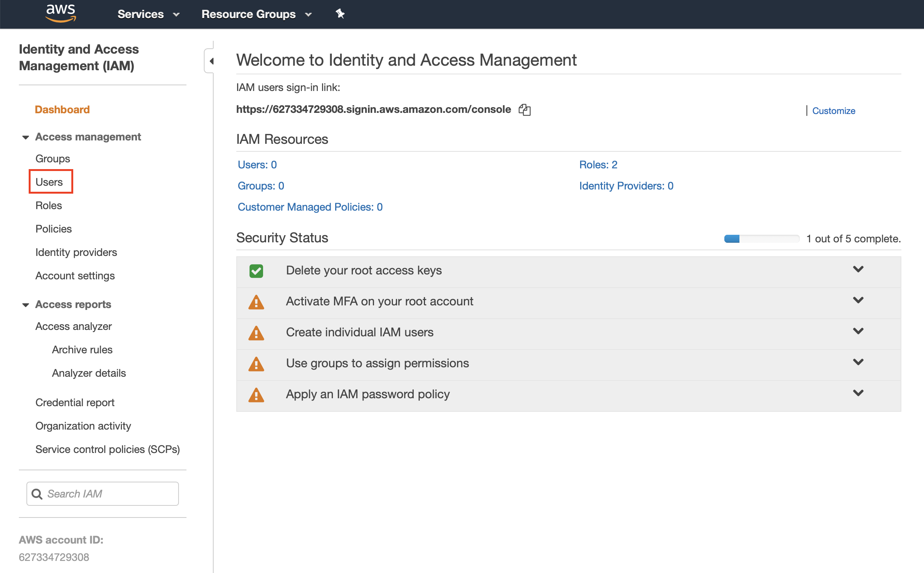The image size is (924, 573).
Task: Collapse the Access management section
Action: pos(25,137)
